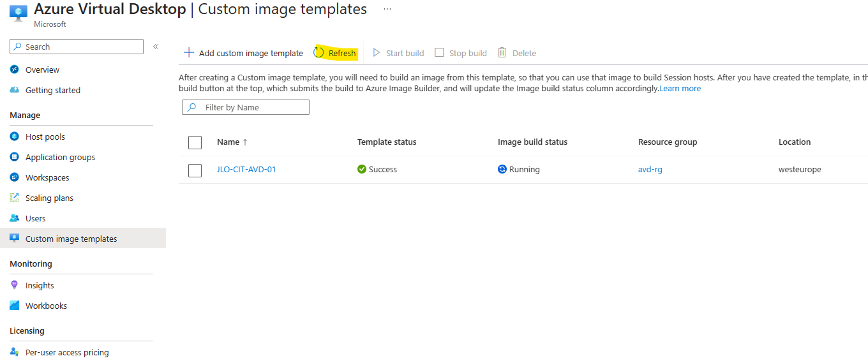This screenshot has width=868, height=363.
Task: Click the plus icon to add template
Action: coord(189,52)
